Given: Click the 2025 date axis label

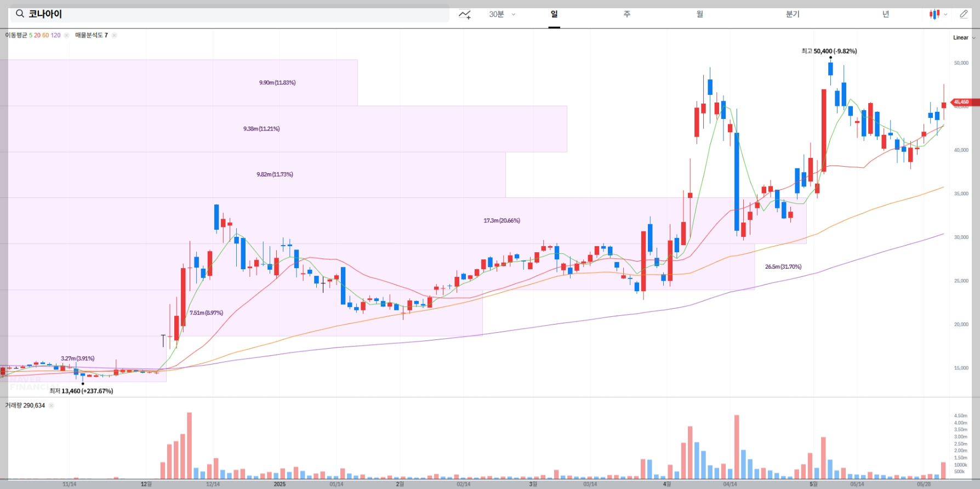Looking at the screenshot, I should pos(280,484).
